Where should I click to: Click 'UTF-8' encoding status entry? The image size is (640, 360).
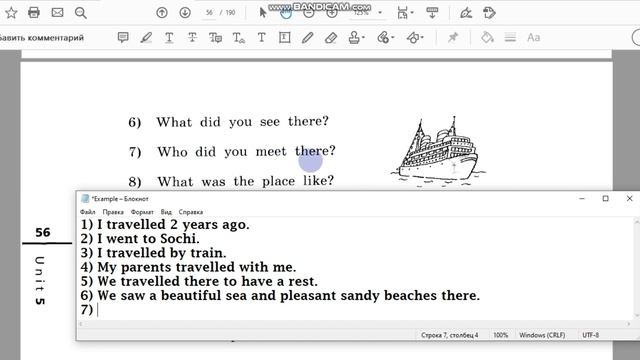pyautogui.click(x=591, y=335)
